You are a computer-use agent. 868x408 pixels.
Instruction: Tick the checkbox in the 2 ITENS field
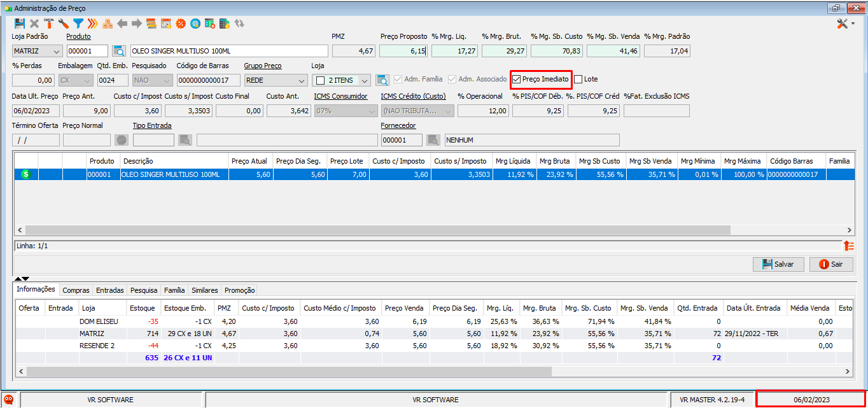320,81
